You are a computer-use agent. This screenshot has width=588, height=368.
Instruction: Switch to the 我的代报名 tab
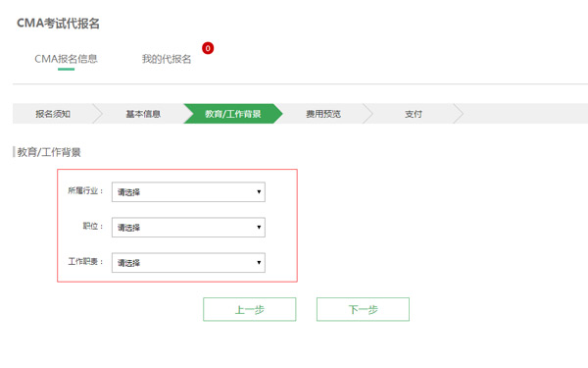click(x=167, y=59)
